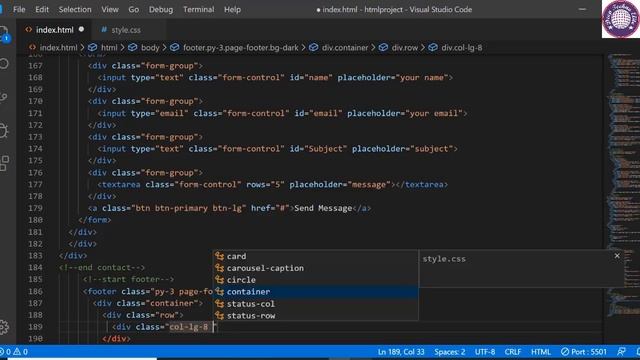Click the Port : 5501 live server status
This screenshot has height=360, width=640.
point(584,352)
